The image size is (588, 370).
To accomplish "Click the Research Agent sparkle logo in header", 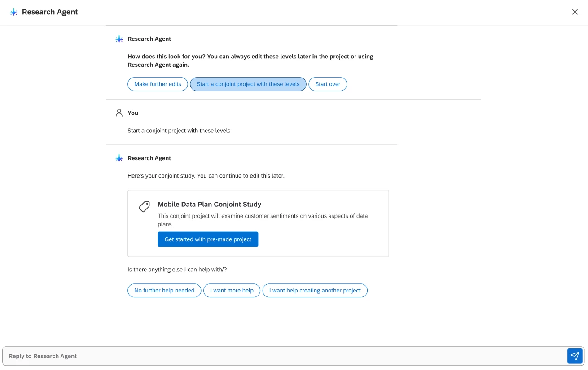I will point(13,12).
